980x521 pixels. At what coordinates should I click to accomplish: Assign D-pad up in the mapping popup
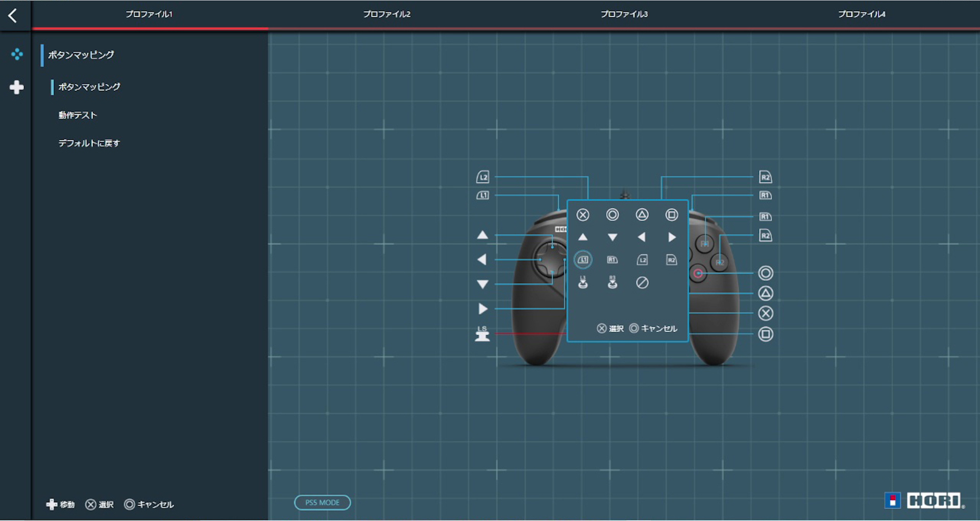tap(582, 237)
